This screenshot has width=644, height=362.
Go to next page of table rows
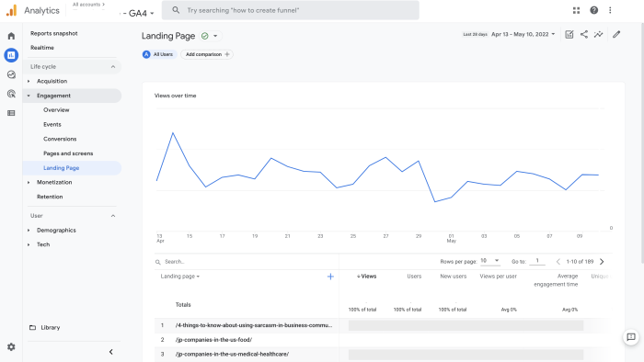(x=602, y=262)
